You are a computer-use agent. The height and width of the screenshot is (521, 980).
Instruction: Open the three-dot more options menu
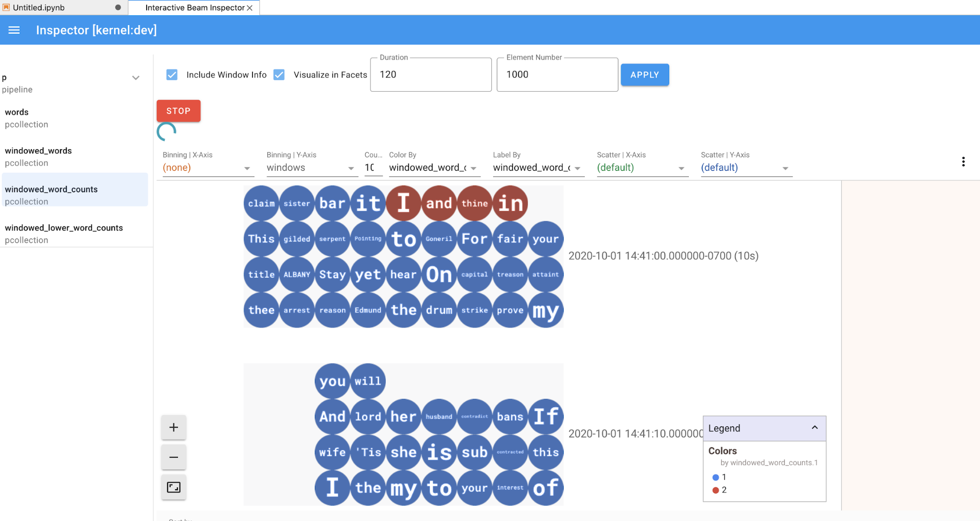(x=963, y=162)
